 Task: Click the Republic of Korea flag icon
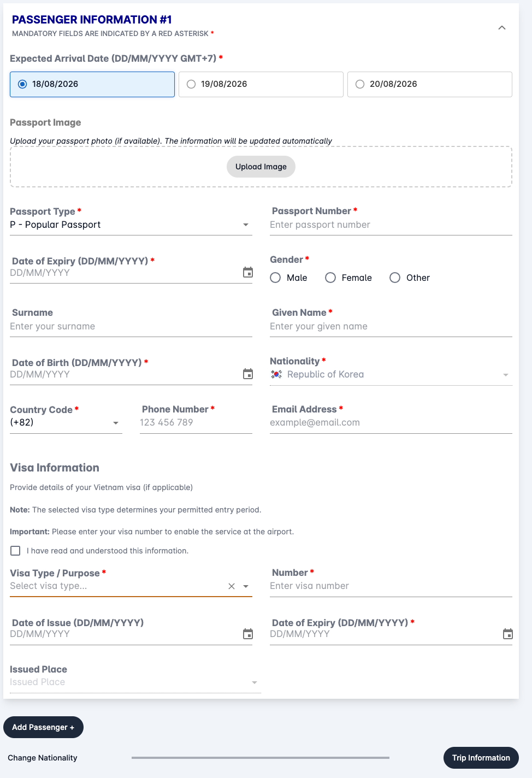pyautogui.click(x=276, y=374)
